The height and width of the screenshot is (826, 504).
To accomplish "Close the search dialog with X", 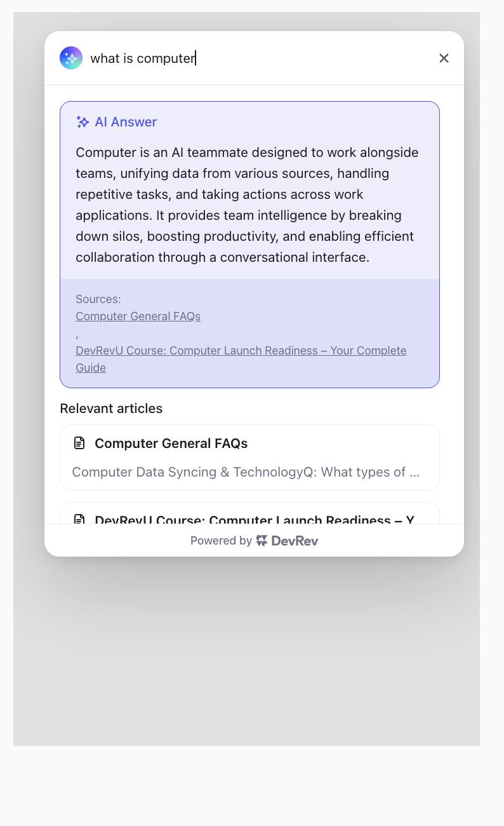I will pos(444,58).
